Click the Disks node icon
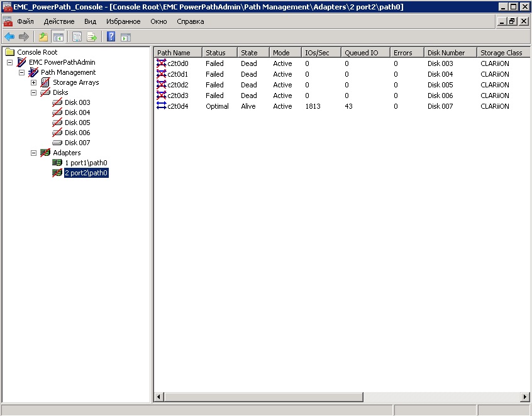This screenshot has height=416, width=532. pos(45,92)
